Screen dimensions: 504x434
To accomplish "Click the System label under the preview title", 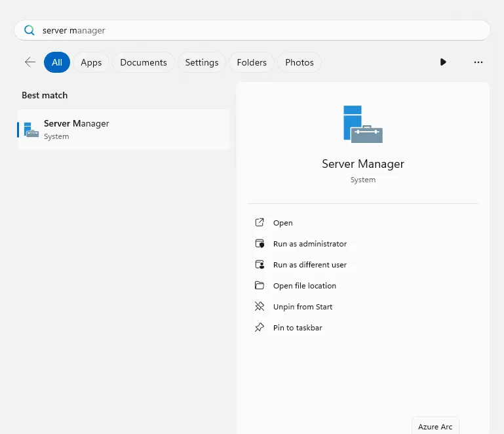I will [x=363, y=180].
